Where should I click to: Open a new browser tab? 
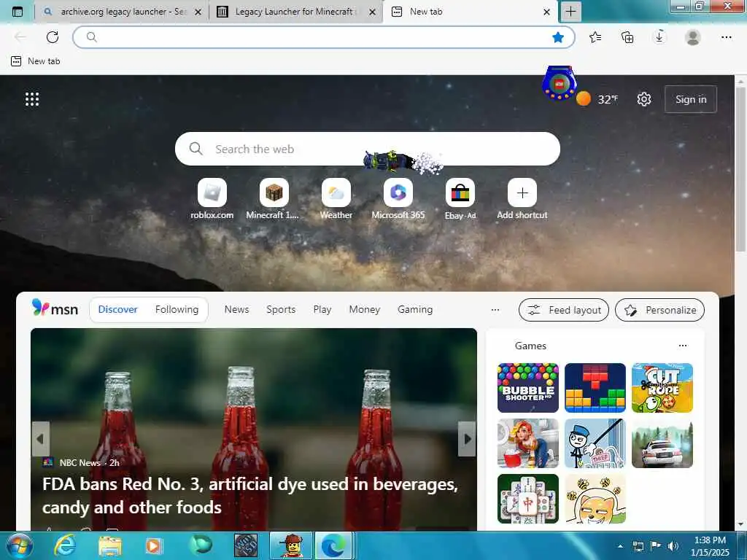tap(570, 12)
